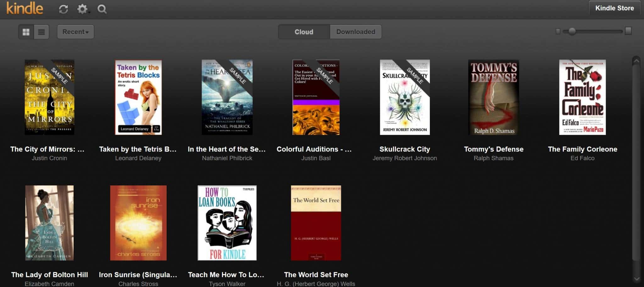
Task: Open The Lady of Bolton Hill cover
Action: (49, 223)
